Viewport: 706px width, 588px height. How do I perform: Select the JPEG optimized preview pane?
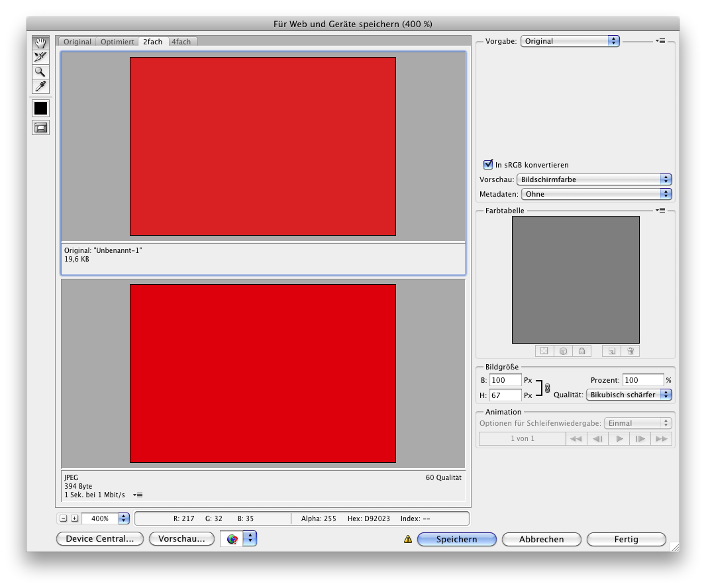point(263,373)
